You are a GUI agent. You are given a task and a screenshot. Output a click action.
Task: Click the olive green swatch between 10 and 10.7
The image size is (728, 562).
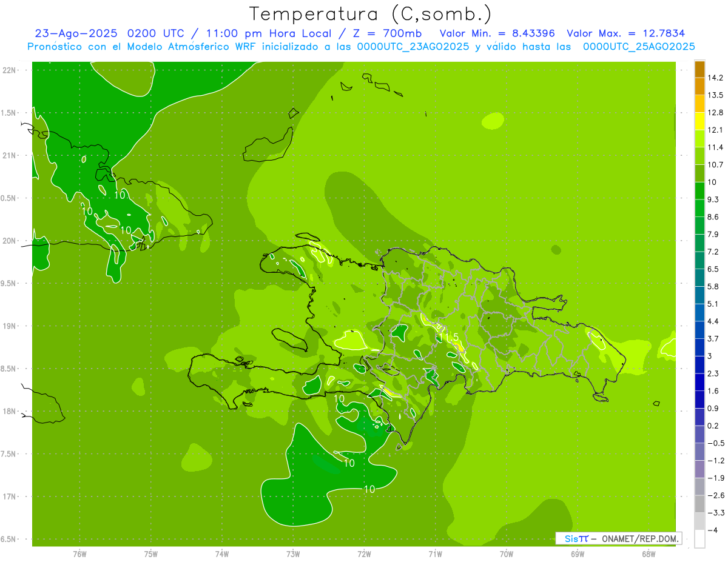(x=699, y=173)
